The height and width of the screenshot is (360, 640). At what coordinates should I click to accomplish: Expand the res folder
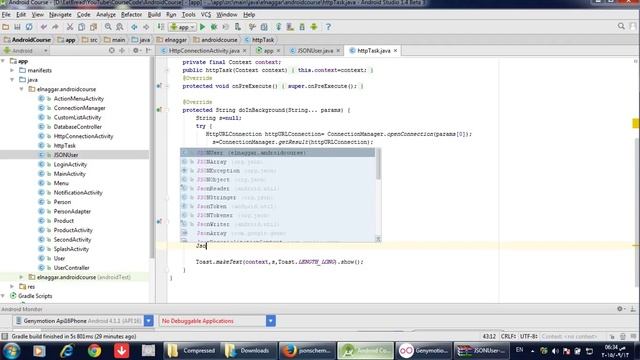pyautogui.click(x=12, y=287)
